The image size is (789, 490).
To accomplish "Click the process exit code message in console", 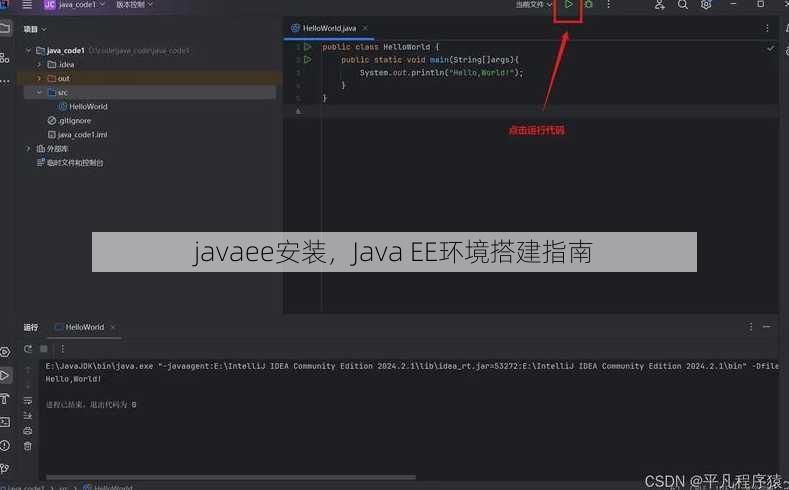I will 91,404.
